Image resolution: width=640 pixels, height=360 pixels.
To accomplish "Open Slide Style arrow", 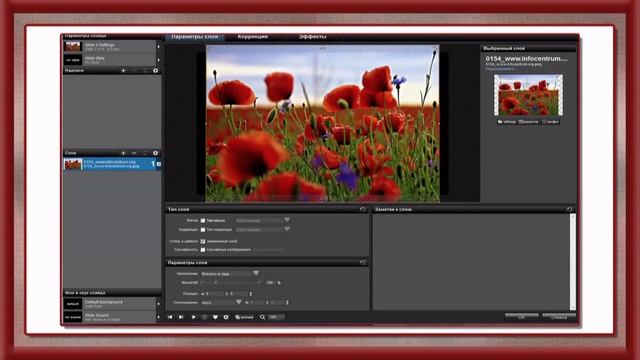I will 158,60.
